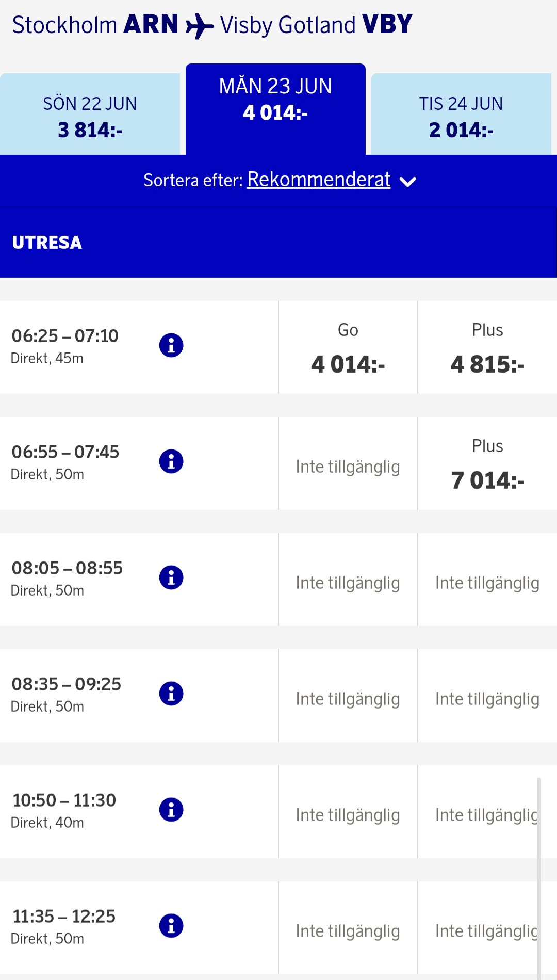Open info for the 11:35 – 12:25 flight
The image size is (557, 980).
[171, 926]
